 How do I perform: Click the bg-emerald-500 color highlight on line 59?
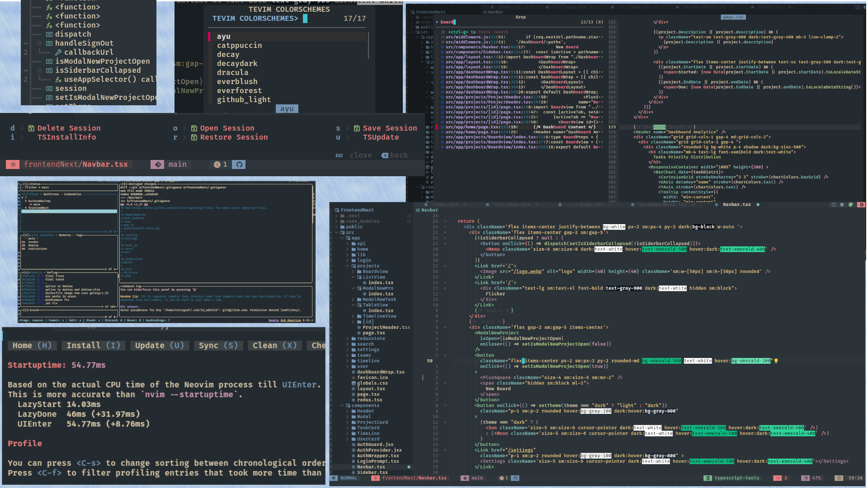pyautogui.click(x=661, y=361)
